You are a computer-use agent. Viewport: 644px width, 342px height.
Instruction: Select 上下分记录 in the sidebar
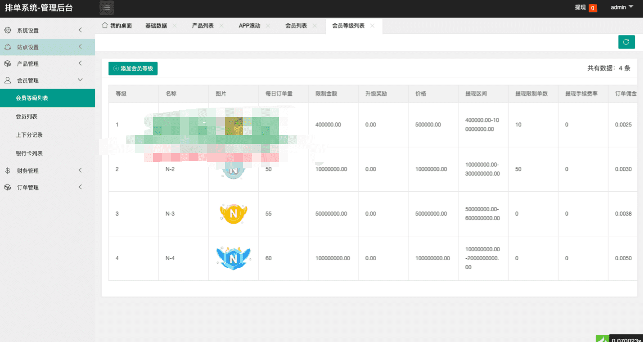[29, 135]
